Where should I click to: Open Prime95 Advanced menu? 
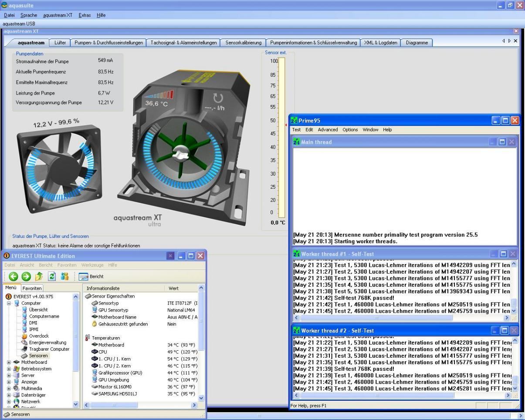(328, 129)
